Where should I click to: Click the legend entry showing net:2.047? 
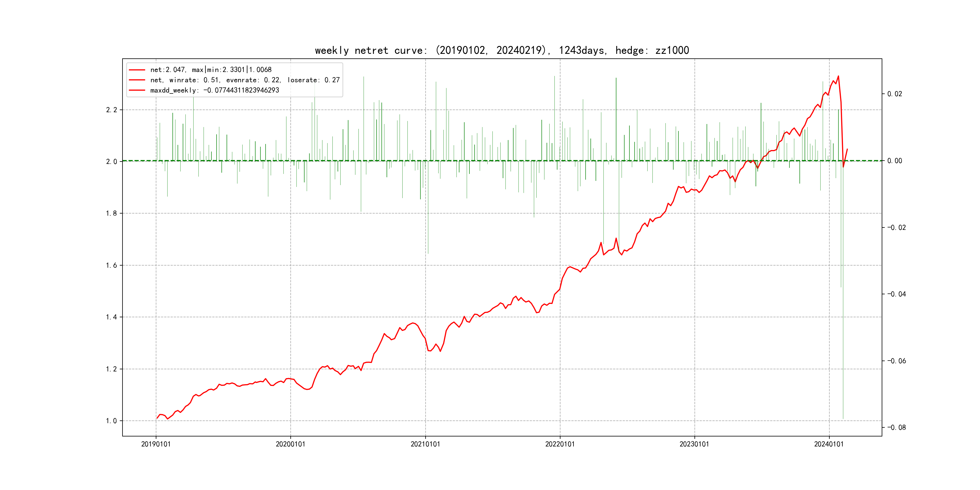(x=211, y=70)
